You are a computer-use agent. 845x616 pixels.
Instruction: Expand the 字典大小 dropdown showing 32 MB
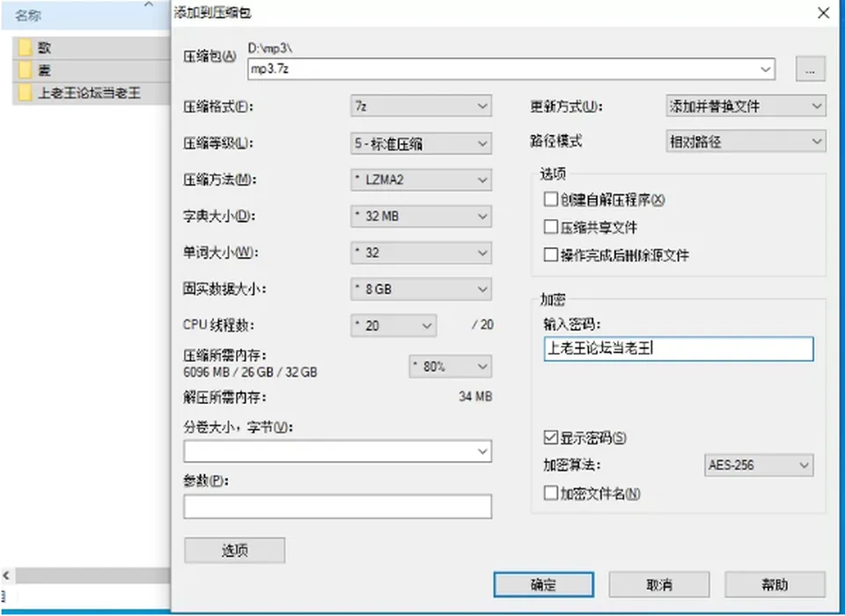(x=421, y=216)
